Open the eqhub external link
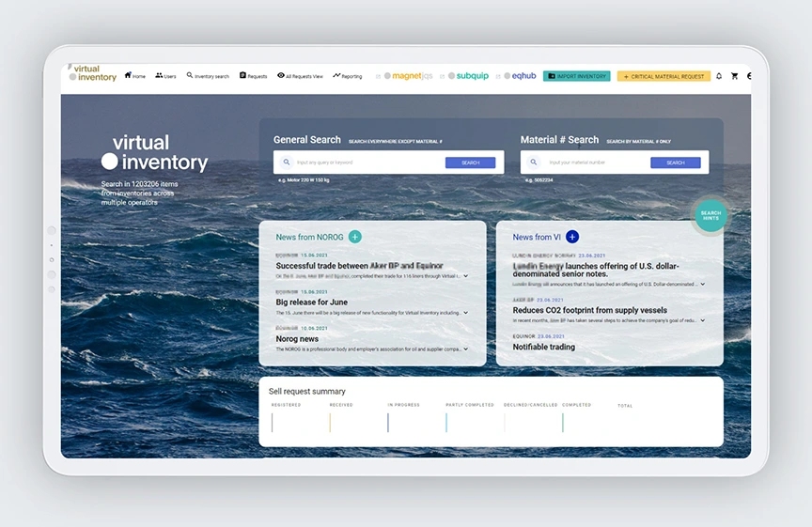812x527 pixels. [521, 75]
